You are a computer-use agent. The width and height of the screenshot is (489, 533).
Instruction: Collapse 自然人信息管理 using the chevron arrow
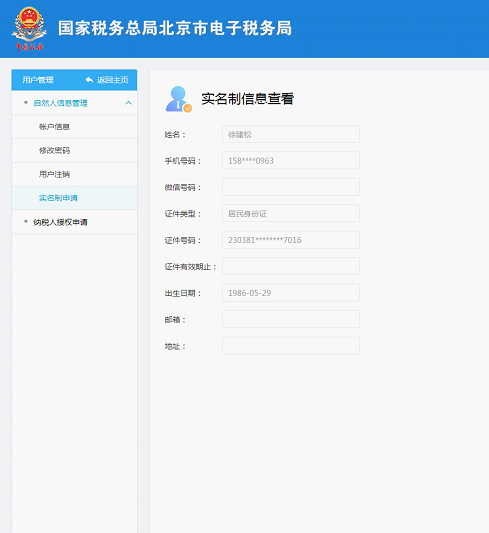pos(128,103)
